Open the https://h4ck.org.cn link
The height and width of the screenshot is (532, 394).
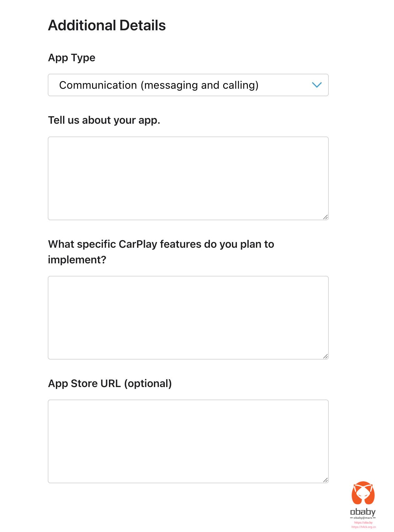[x=363, y=527]
